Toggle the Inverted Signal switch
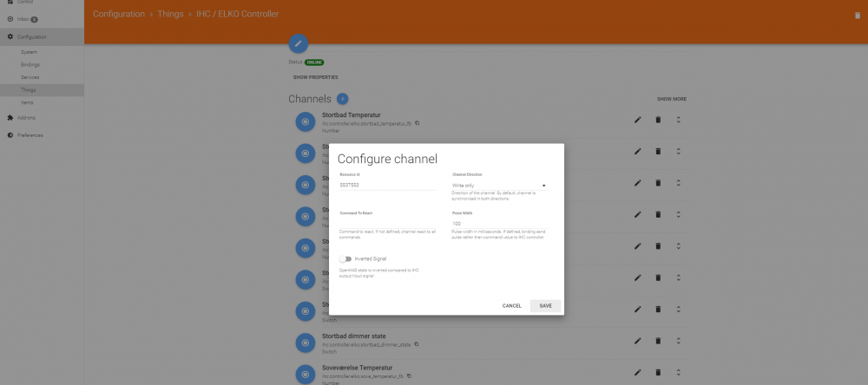 click(x=345, y=258)
